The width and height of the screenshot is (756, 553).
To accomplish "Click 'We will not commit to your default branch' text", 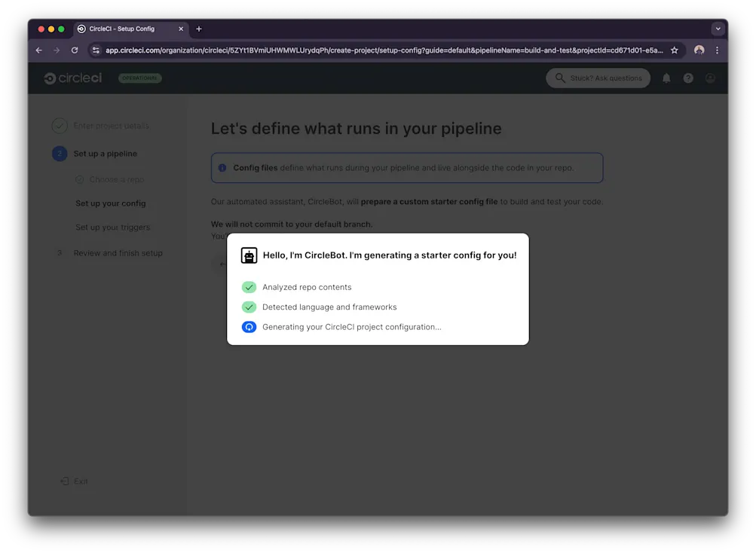I will coord(292,225).
